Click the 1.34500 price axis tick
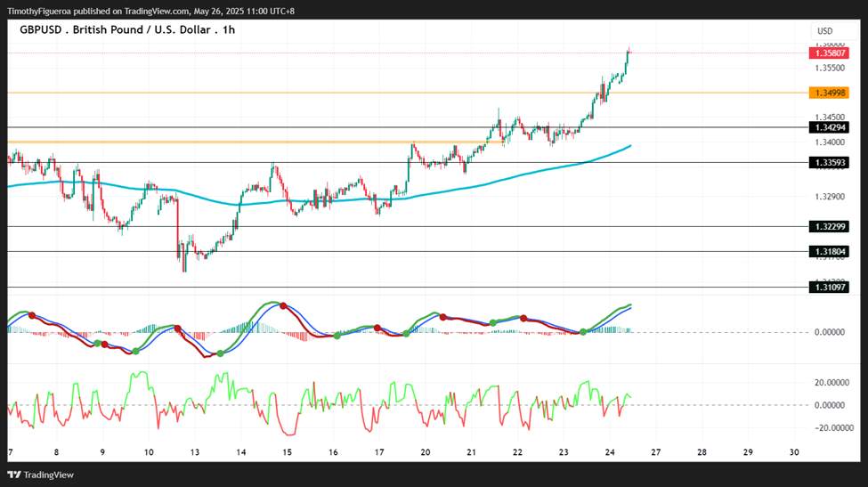Image resolution: width=868 pixels, height=487 pixels. pos(830,117)
